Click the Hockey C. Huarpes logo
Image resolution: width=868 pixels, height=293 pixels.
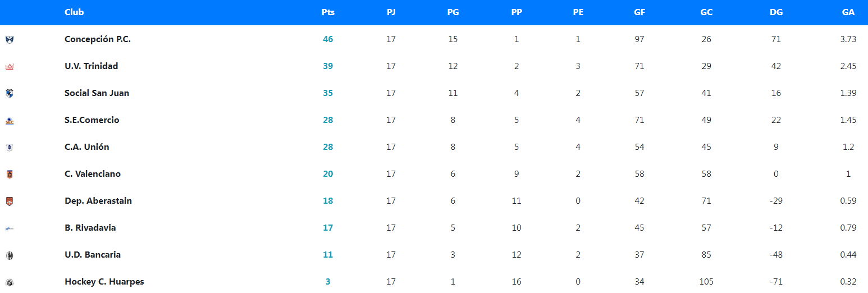9,282
